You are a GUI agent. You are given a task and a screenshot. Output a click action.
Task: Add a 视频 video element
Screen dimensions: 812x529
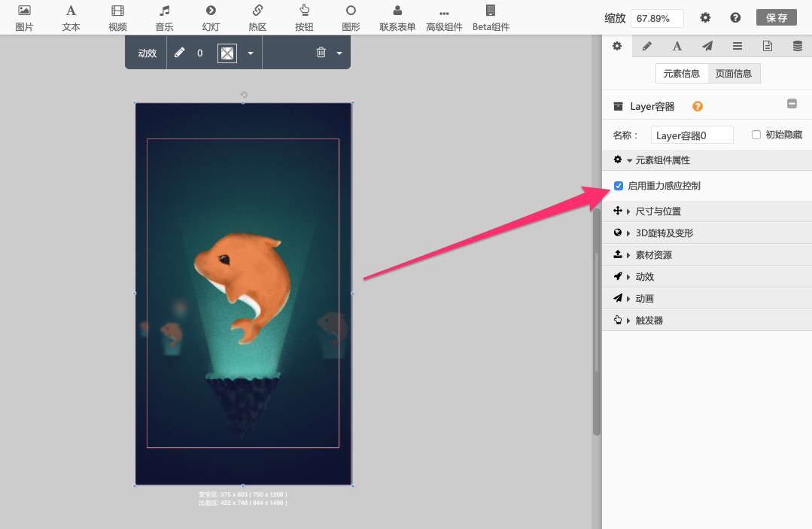[x=117, y=18]
